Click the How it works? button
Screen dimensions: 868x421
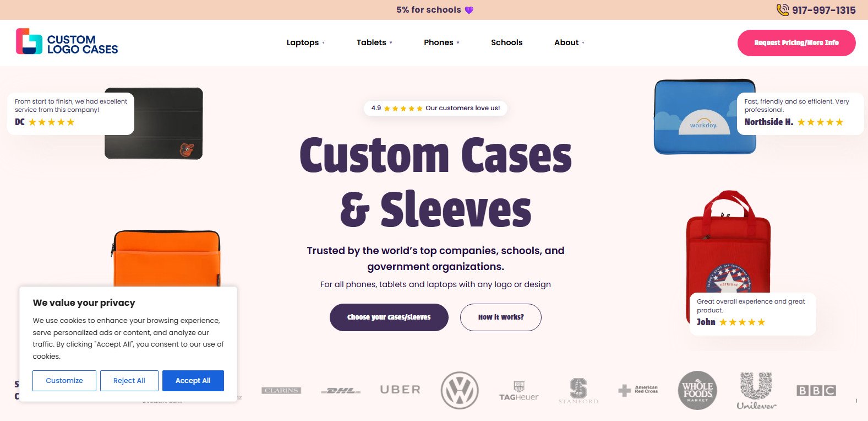click(501, 317)
